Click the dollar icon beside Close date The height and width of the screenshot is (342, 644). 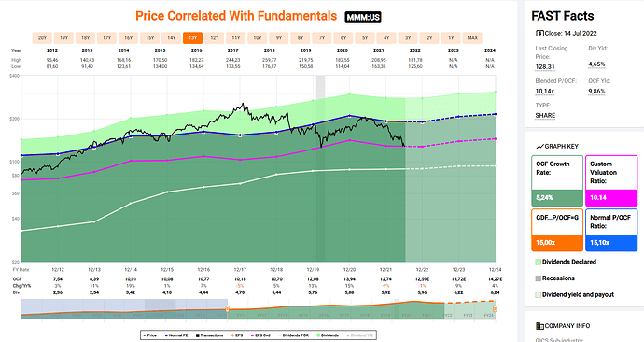(x=539, y=34)
